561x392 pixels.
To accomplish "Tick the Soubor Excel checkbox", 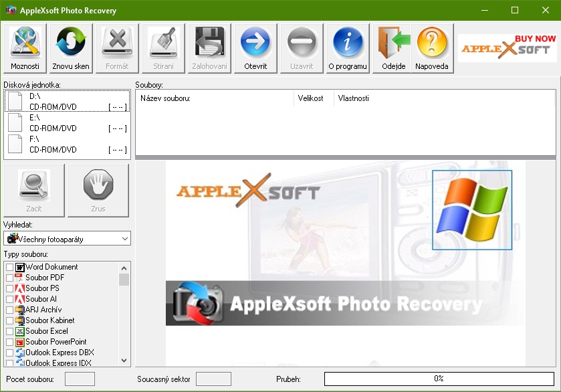I will (x=9, y=332).
